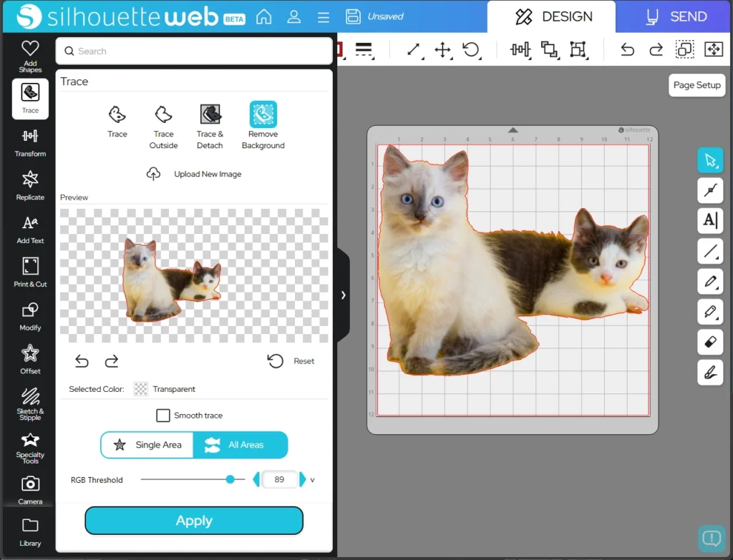Open the Sketch & Stipple panel
This screenshot has width=733, height=560.
(30, 403)
